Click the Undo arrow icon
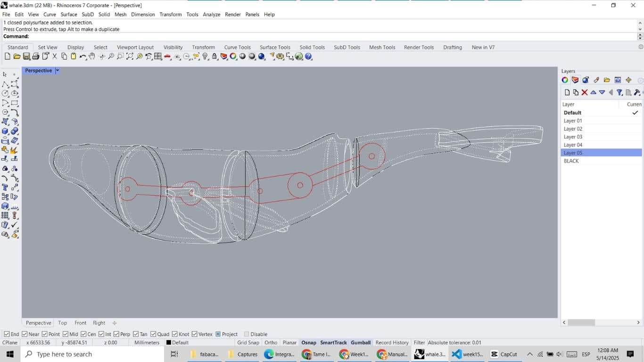This screenshot has width=644, height=362. (x=83, y=57)
